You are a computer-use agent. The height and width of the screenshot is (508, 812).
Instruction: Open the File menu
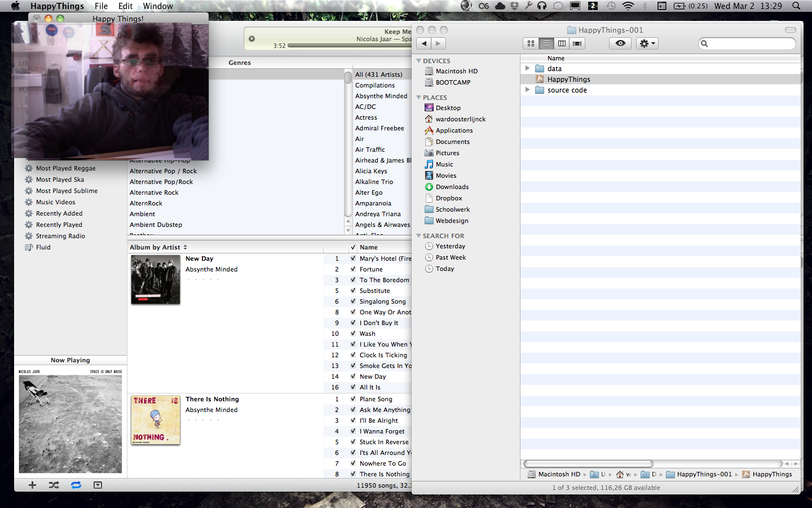(x=101, y=6)
